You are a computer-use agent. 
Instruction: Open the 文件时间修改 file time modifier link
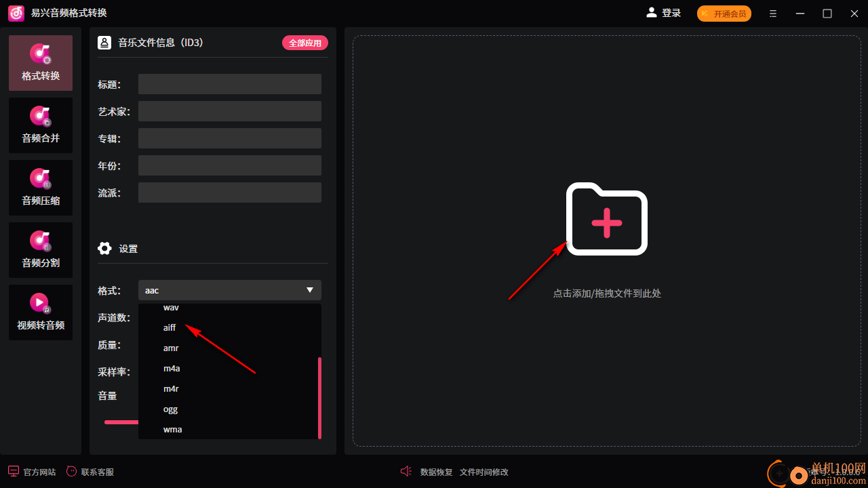tap(484, 472)
